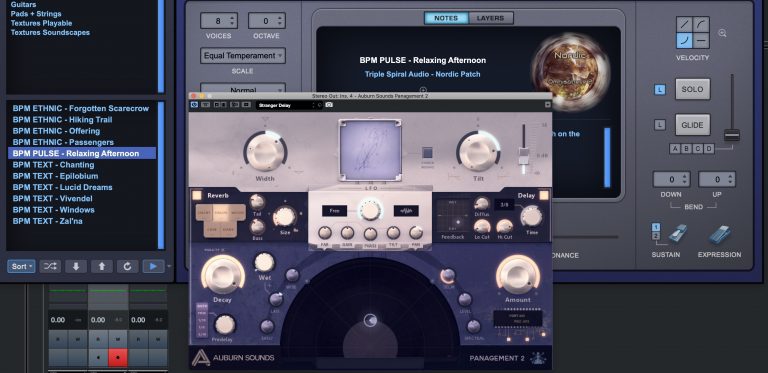Viewport: 768px width, 373px height.
Task: Click the glide A button
Action: click(x=675, y=149)
